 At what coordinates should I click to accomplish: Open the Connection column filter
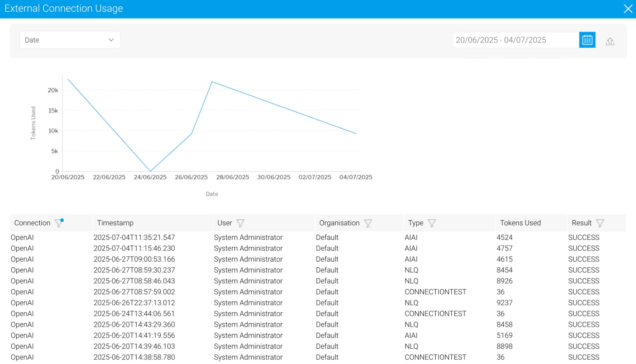[x=59, y=223]
